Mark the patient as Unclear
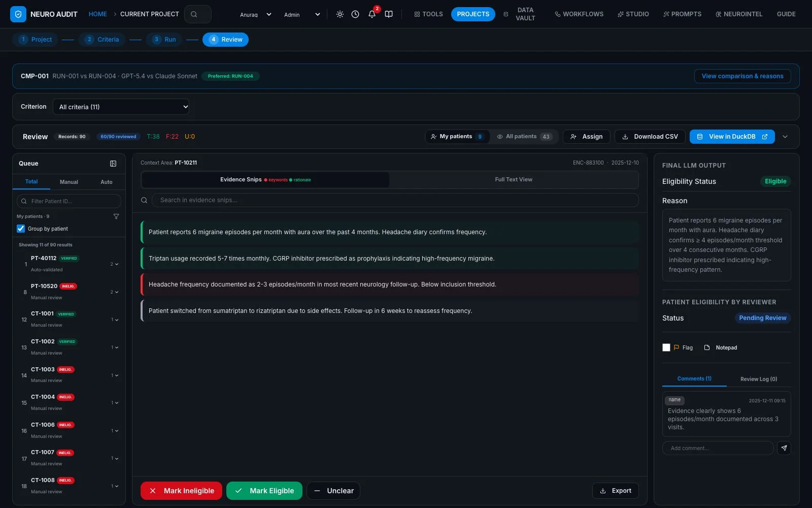Screen dimensions: 812x508 [333, 491]
